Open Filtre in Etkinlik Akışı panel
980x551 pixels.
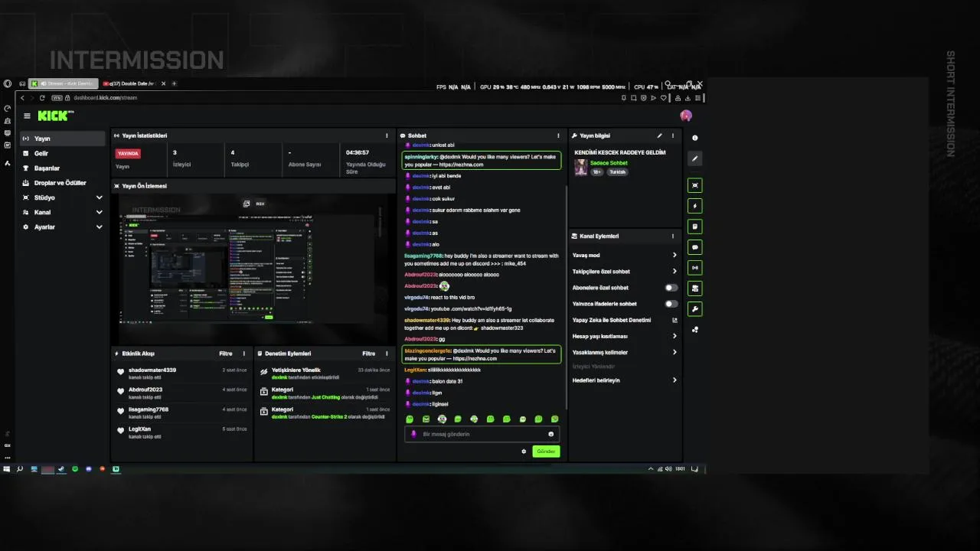click(226, 354)
